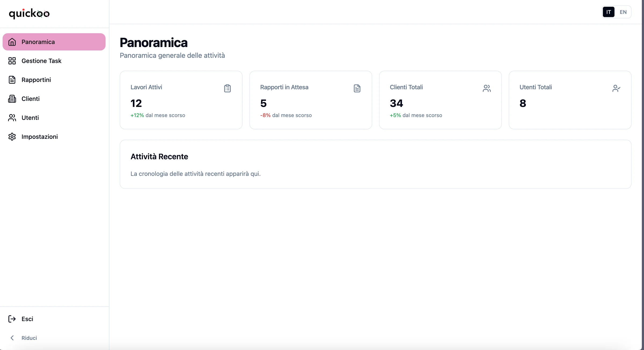Click the Attività Recente heading

[159, 156]
